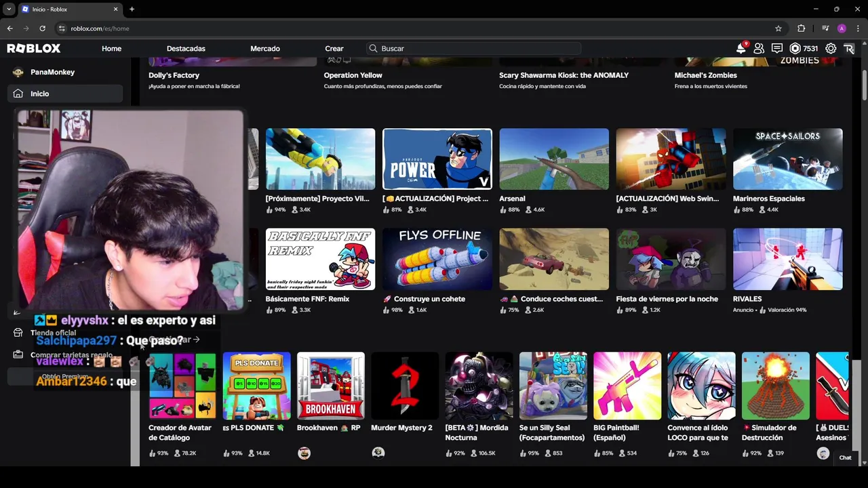Open the Conduce coches game thumbnail

pos(554,260)
